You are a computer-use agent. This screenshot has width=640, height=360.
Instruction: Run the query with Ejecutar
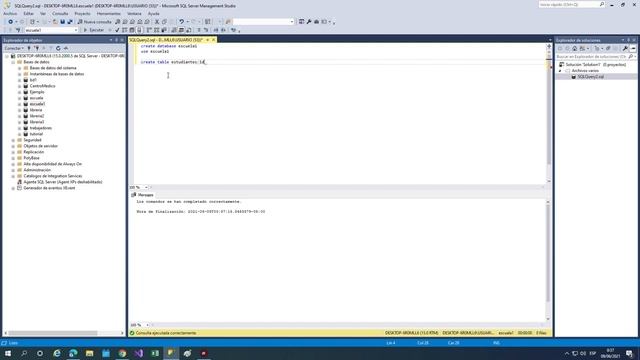93,30
